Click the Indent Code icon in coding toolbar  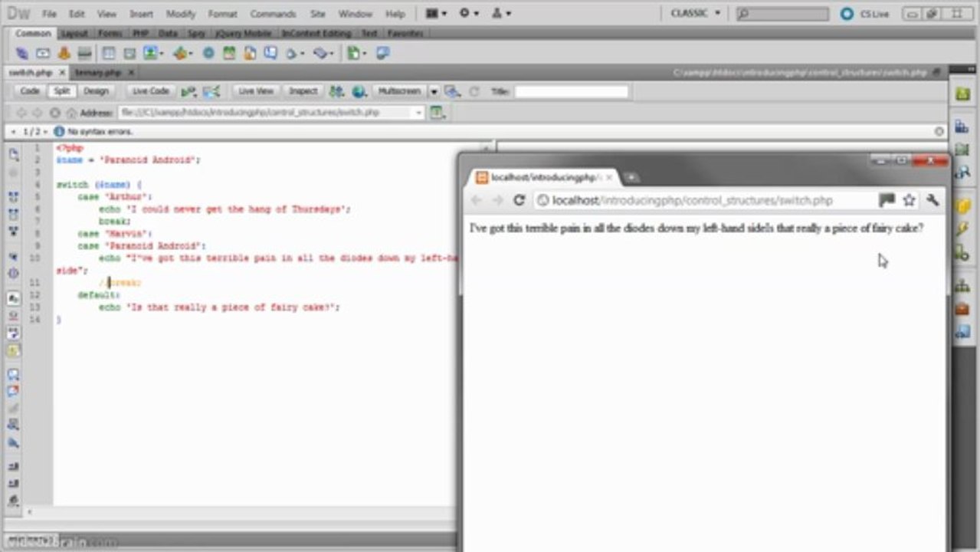click(x=14, y=466)
